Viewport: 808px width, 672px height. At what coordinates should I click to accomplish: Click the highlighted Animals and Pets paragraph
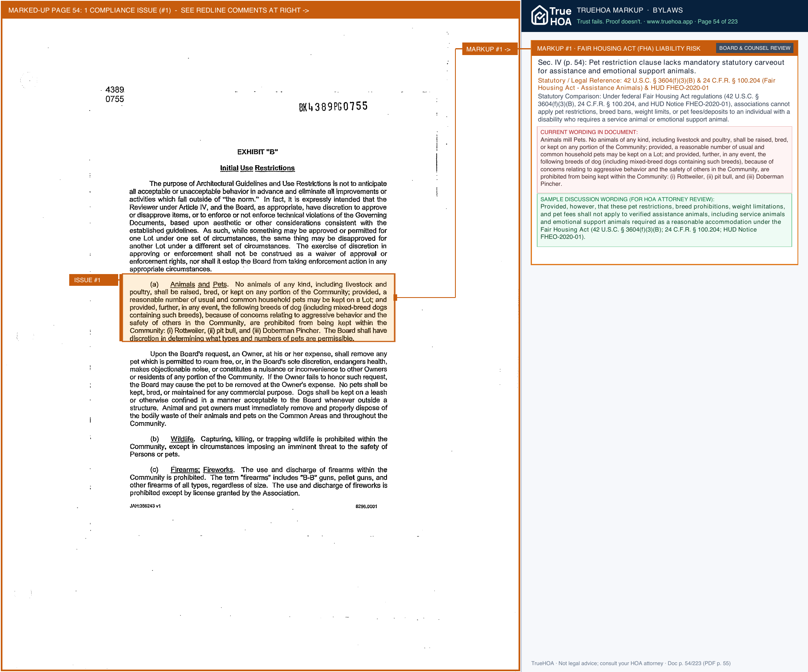(258, 308)
